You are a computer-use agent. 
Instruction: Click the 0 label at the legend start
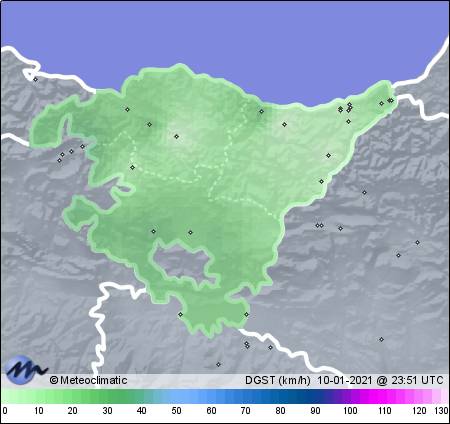(5, 411)
